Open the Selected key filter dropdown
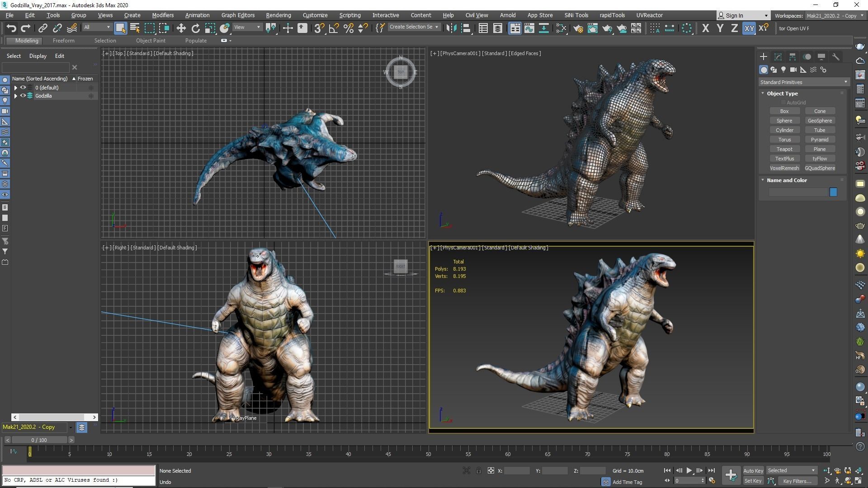Image resolution: width=868 pixels, height=488 pixels. 791,470
